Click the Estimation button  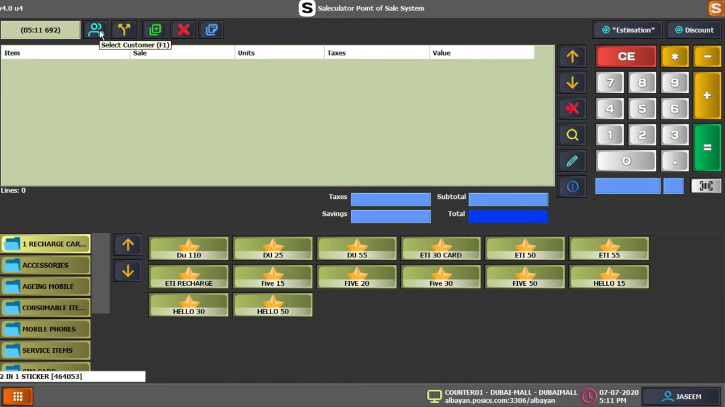627,30
